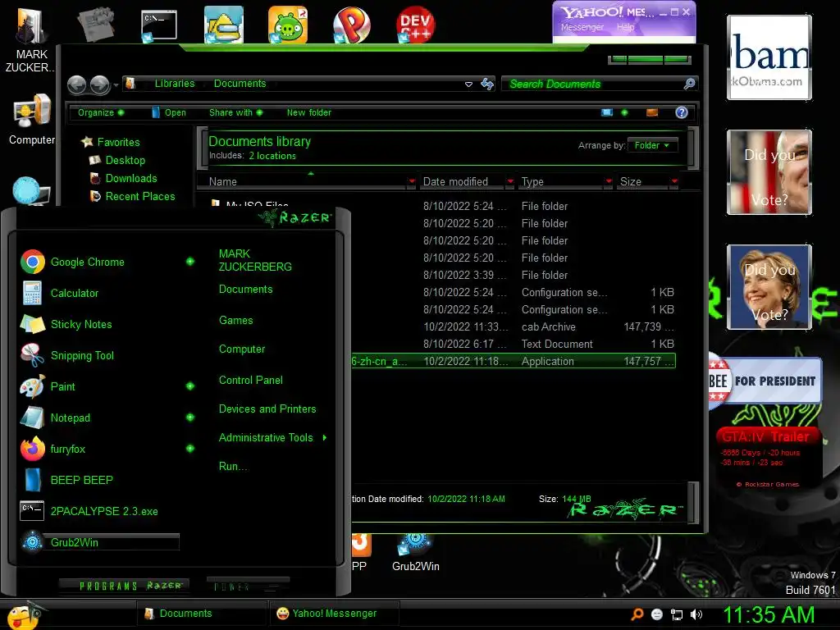Viewport: 840px width, 630px height.
Task: Launch Calculator in the Start menu
Action: click(59, 293)
